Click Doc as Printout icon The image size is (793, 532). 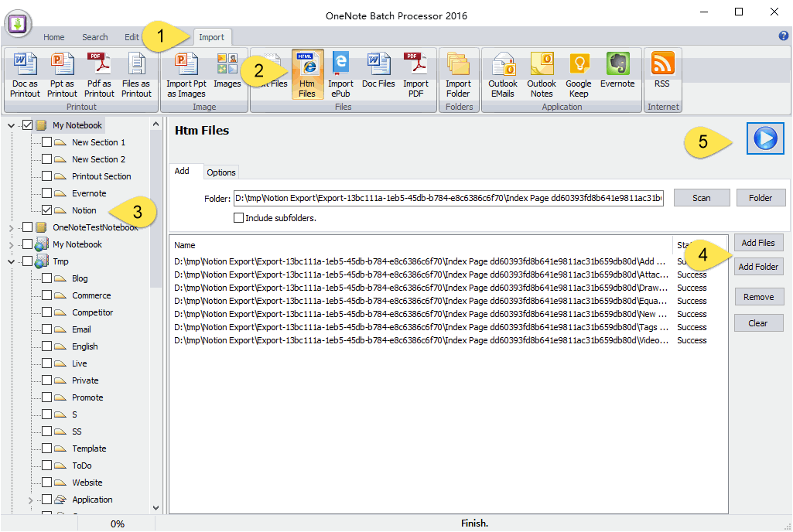point(25,75)
